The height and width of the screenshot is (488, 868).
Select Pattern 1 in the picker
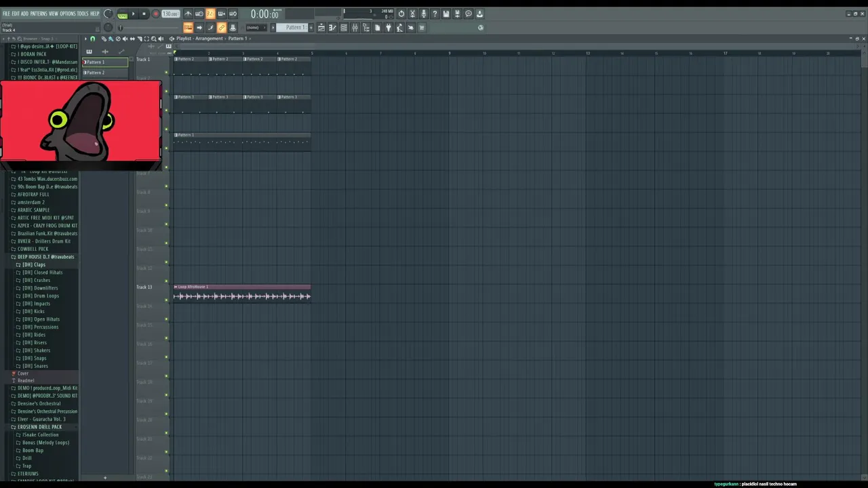click(x=105, y=62)
